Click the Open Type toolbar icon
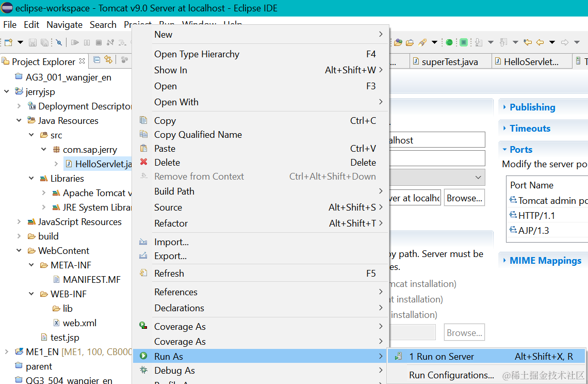The width and height of the screenshot is (588, 384). click(398, 42)
